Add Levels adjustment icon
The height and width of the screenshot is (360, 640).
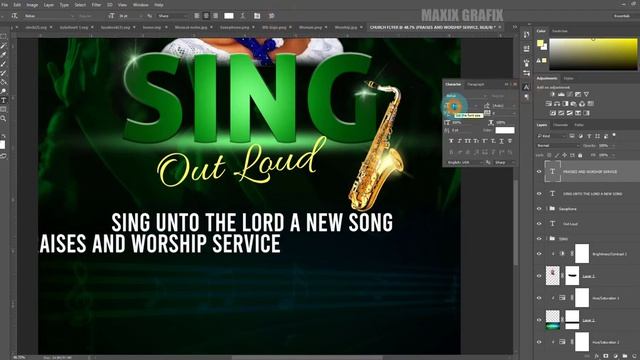561,94
